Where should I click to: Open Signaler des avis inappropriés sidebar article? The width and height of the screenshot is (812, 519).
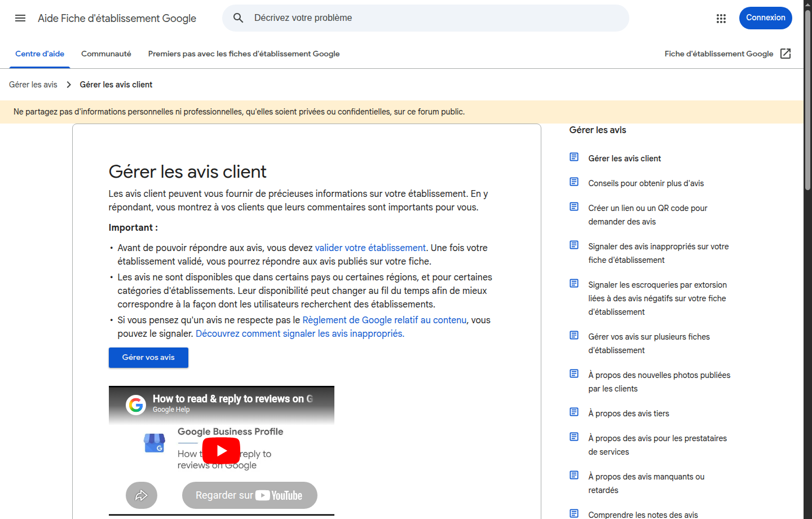(658, 253)
